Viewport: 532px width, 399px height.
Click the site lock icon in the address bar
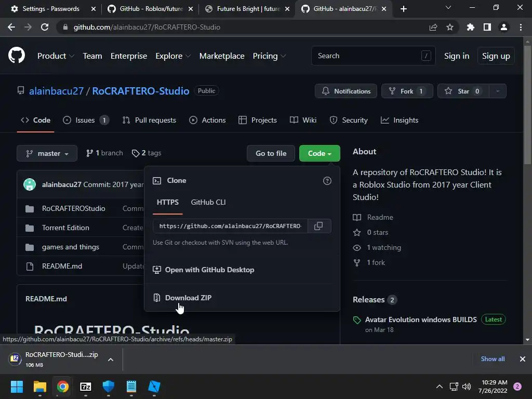tap(65, 27)
